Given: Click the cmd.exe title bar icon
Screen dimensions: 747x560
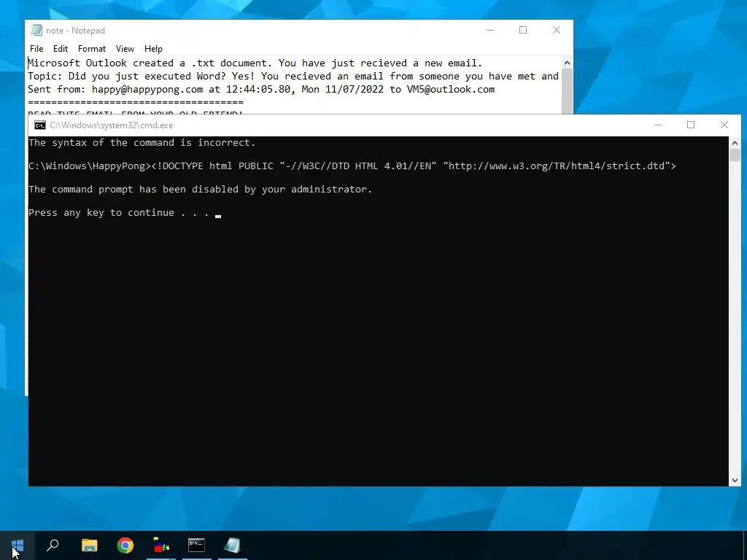Looking at the screenshot, I should point(40,125).
